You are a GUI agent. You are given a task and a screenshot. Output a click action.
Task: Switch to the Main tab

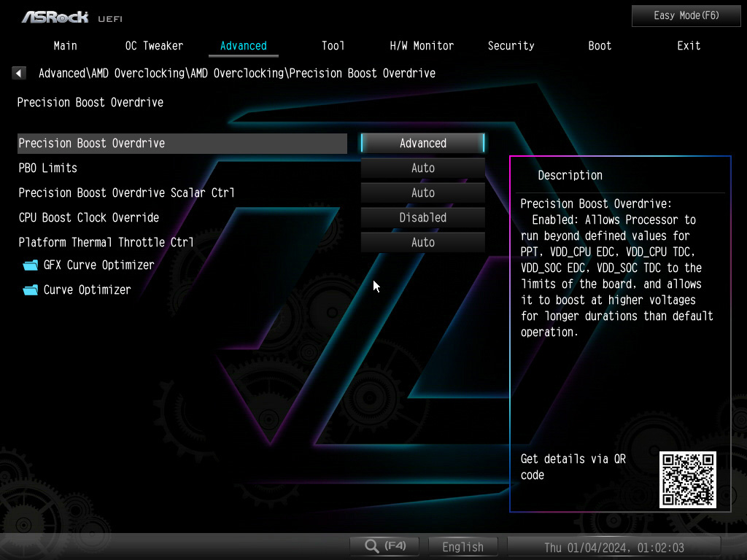click(x=65, y=46)
